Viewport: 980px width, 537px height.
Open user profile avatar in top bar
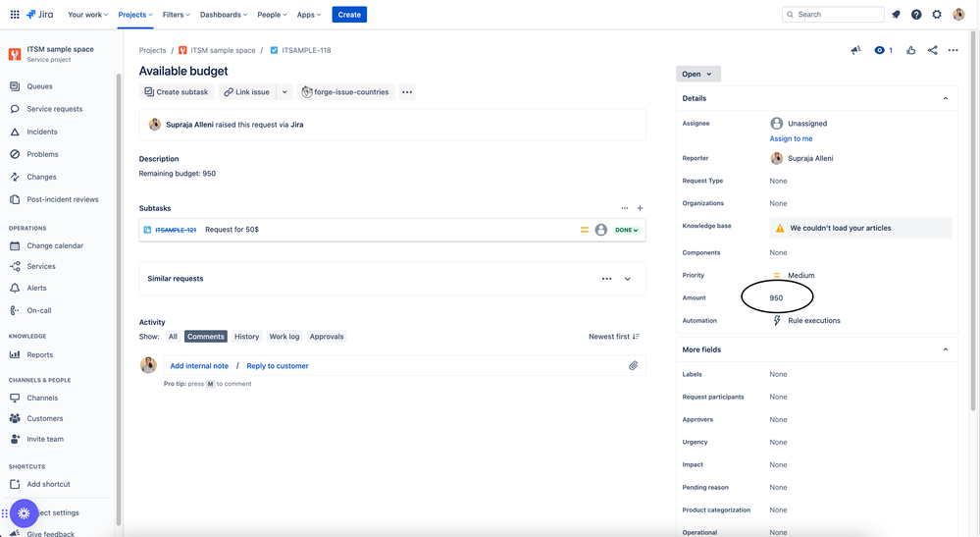[x=958, y=15]
